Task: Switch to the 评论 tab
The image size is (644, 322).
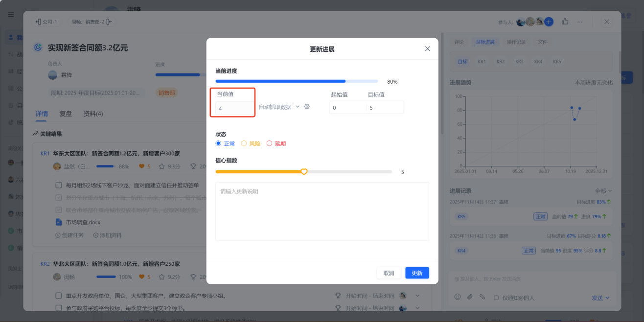Action: click(459, 42)
